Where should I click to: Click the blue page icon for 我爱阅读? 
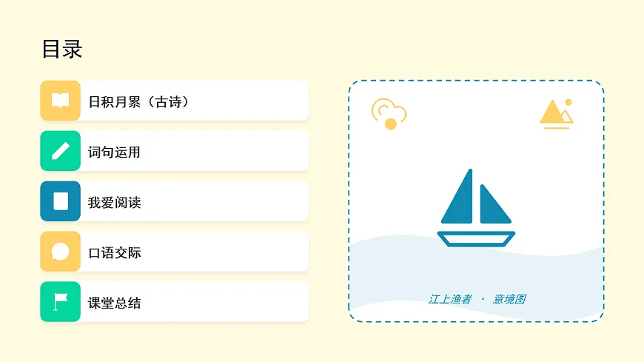tap(60, 201)
